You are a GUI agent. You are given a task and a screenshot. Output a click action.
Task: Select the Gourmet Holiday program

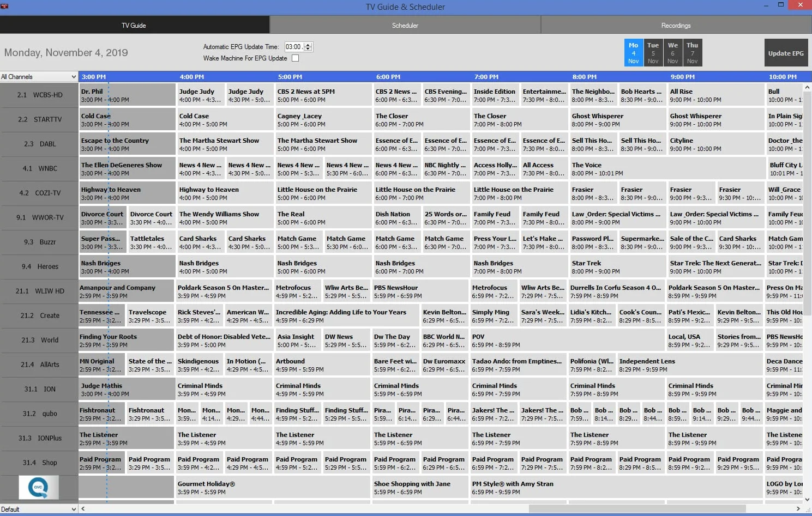[x=273, y=487]
